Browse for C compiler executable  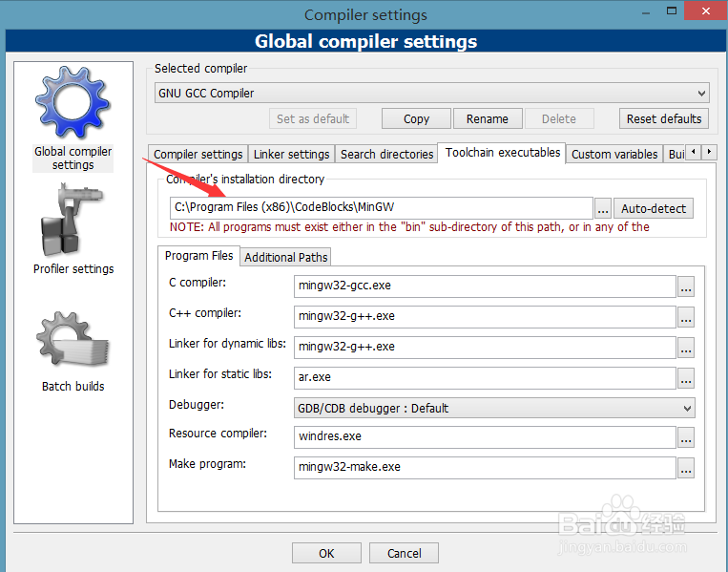coord(686,286)
